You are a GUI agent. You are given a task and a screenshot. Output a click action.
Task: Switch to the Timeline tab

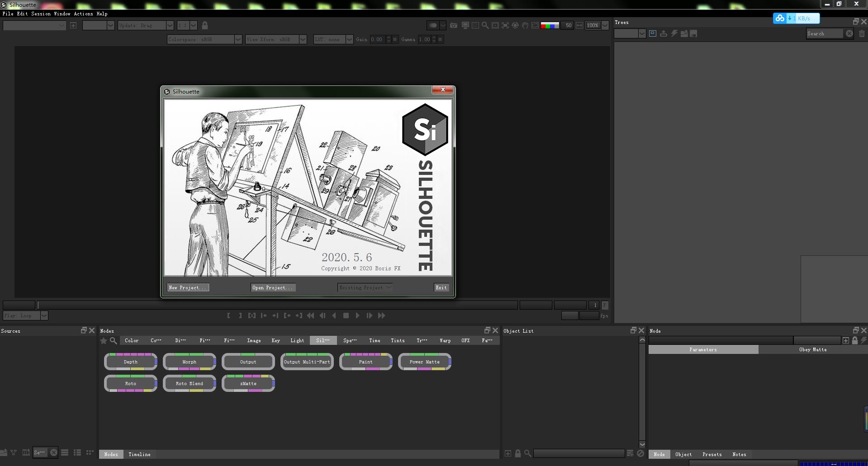[x=139, y=454]
